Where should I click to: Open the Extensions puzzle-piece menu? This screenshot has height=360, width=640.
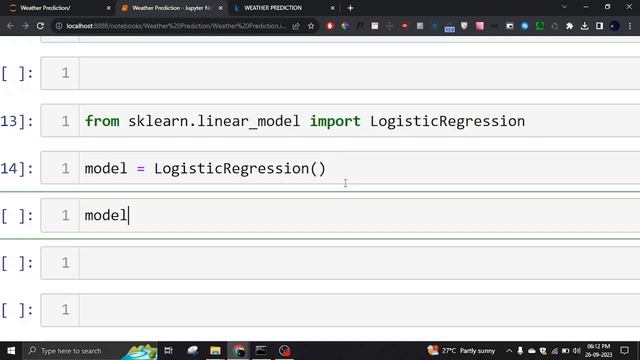coord(569,26)
